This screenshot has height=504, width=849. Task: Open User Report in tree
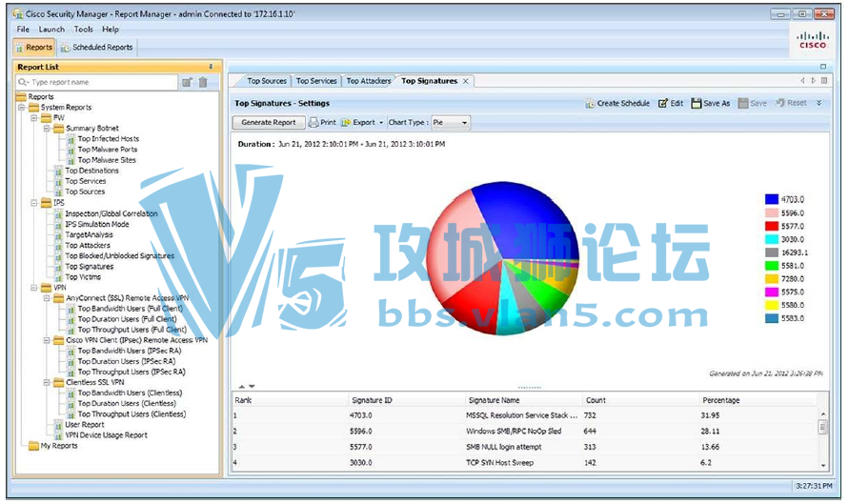click(85, 425)
